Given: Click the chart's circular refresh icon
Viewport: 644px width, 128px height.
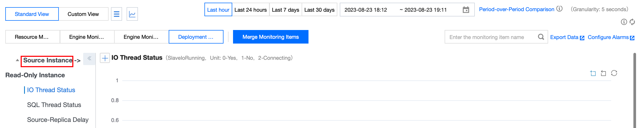Looking at the screenshot, I should click(614, 73).
